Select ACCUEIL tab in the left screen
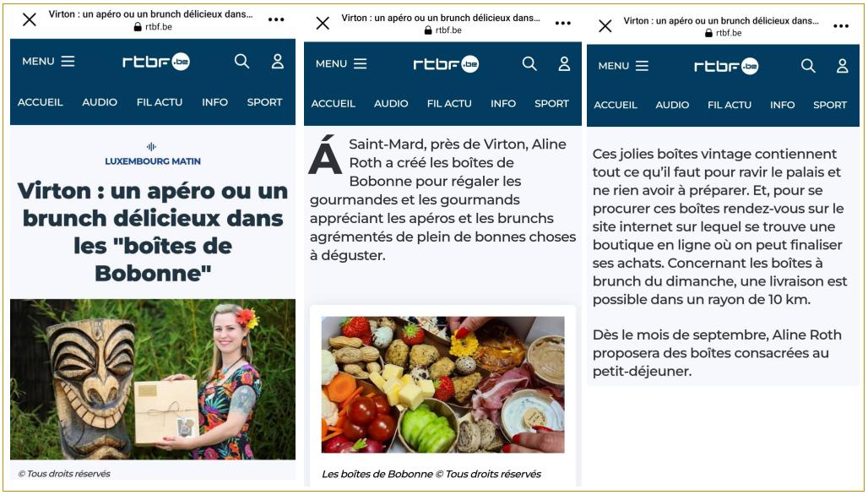Viewport: 868px width, 495px height. 41,102
